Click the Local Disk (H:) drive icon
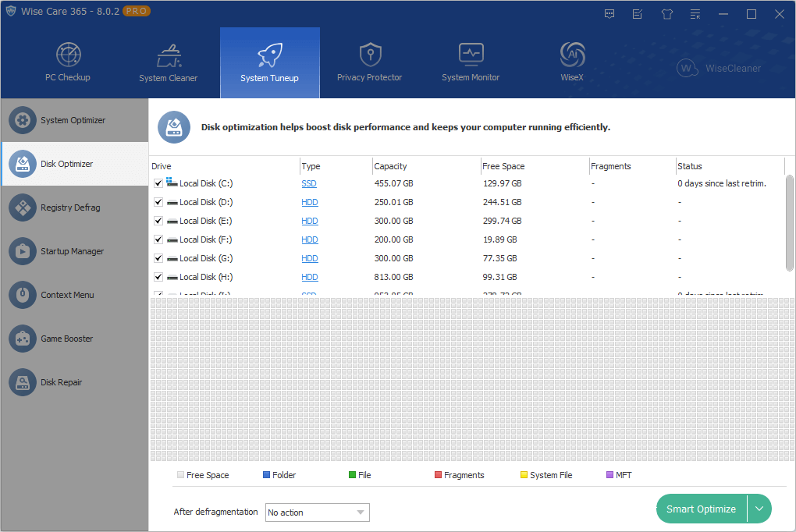Image resolution: width=796 pixels, height=532 pixels. tap(172, 278)
